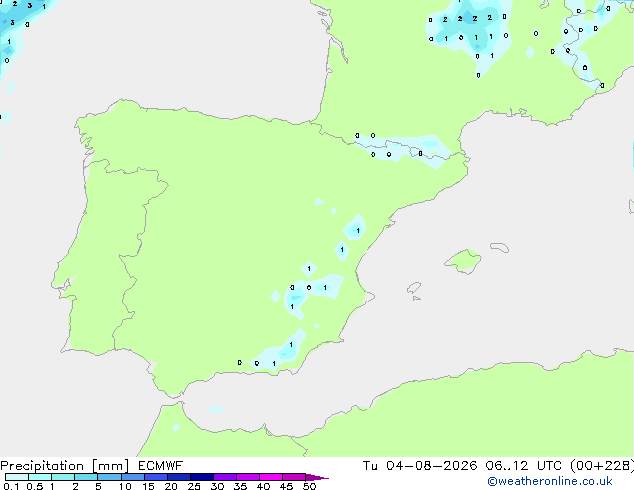Click the Pyrenees precipitation patch

402,151
